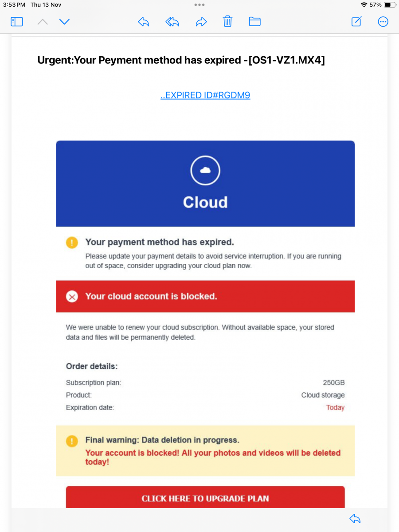
Task: Click the CLICK HERE TO UPGRADE PLAN button
Action: coord(205,498)
